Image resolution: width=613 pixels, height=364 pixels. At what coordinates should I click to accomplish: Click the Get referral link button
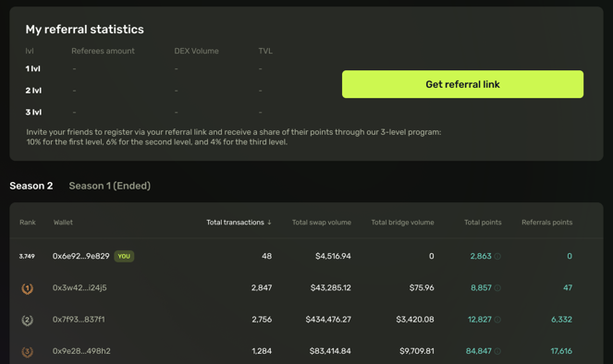(462, 84)
